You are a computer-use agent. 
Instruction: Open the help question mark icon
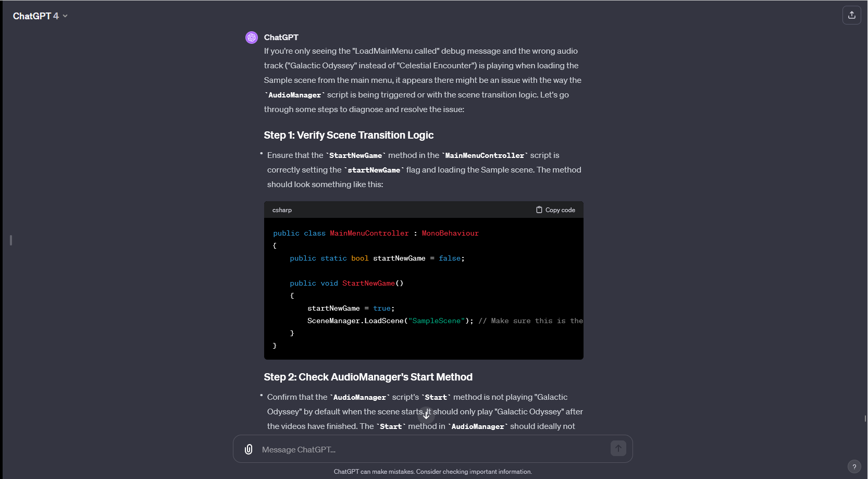click(x=854, y=466)
